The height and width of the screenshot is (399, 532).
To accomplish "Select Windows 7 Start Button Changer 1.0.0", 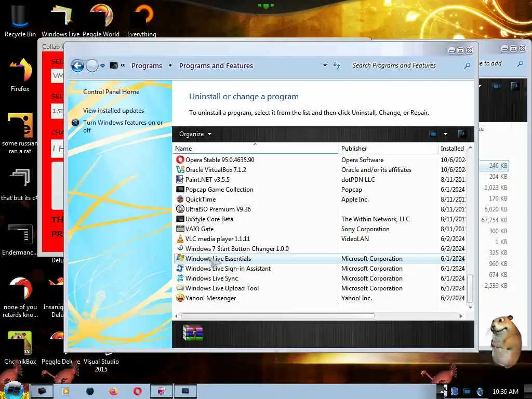I will click(320, 249).
